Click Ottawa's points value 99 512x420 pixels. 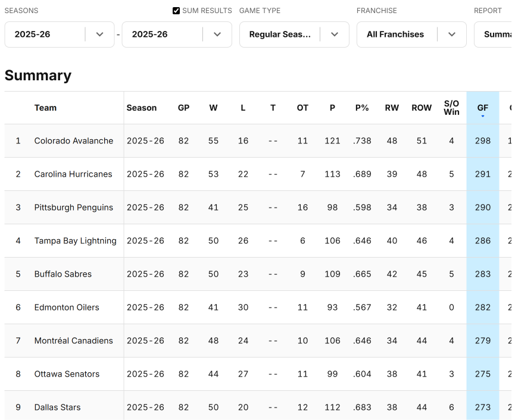tap(332, 374)
